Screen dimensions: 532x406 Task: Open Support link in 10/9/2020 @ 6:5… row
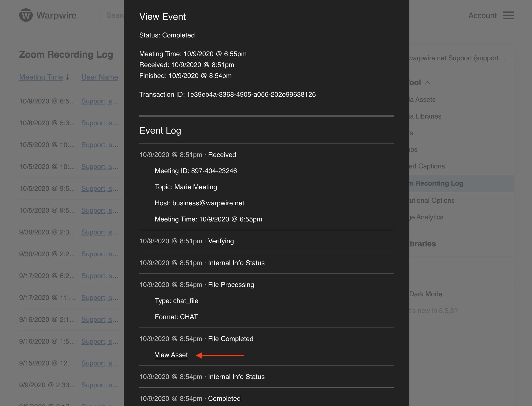[x=100, y=101]
